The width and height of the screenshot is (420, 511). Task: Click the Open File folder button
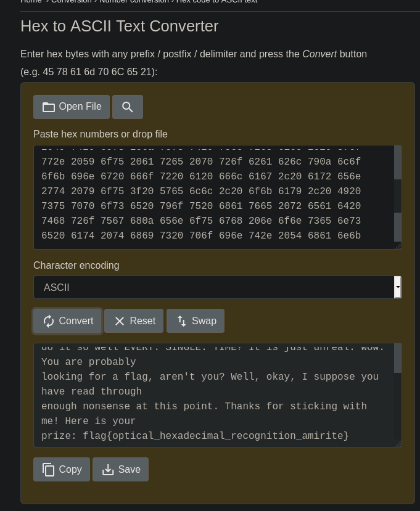tap(72, 107)
